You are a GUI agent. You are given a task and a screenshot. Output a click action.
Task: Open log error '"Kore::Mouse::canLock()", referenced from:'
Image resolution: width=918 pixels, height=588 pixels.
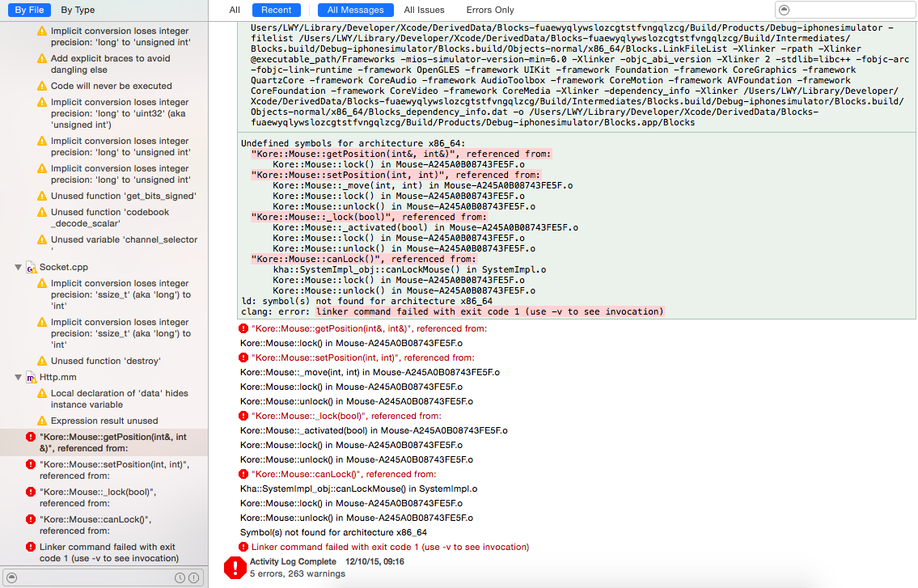tap(344, 475)
